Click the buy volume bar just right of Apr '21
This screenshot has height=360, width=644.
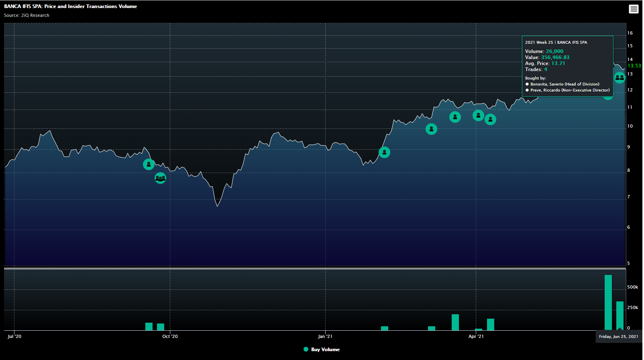491,324
